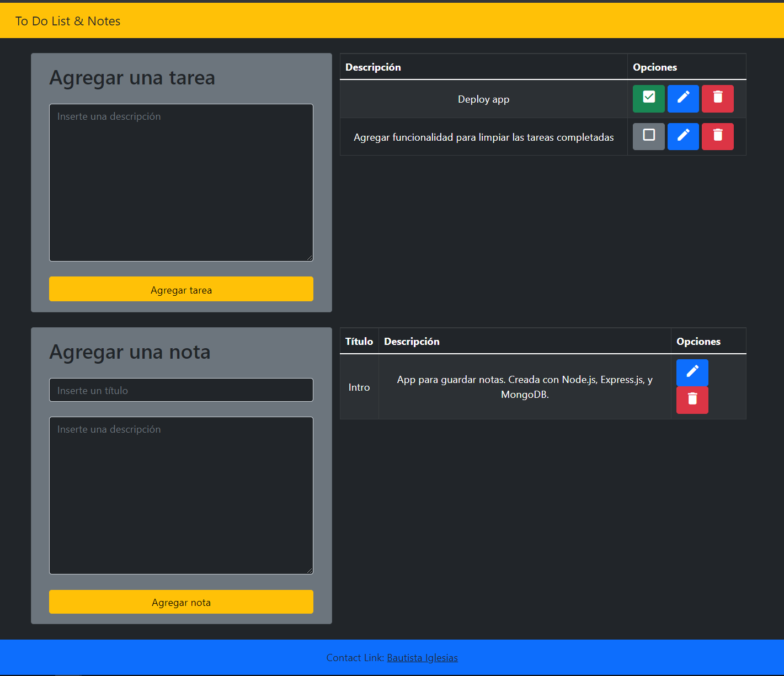Focus the note description textarea
The image size is (784, 676).
click(x=181, y=496)
